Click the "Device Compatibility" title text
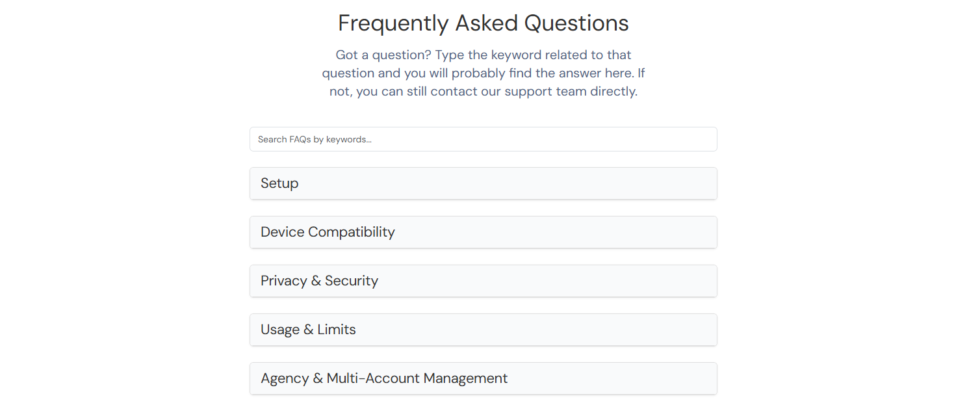Image resolution: width=980 pixels, height=407 pixels. tap(328, 232)
